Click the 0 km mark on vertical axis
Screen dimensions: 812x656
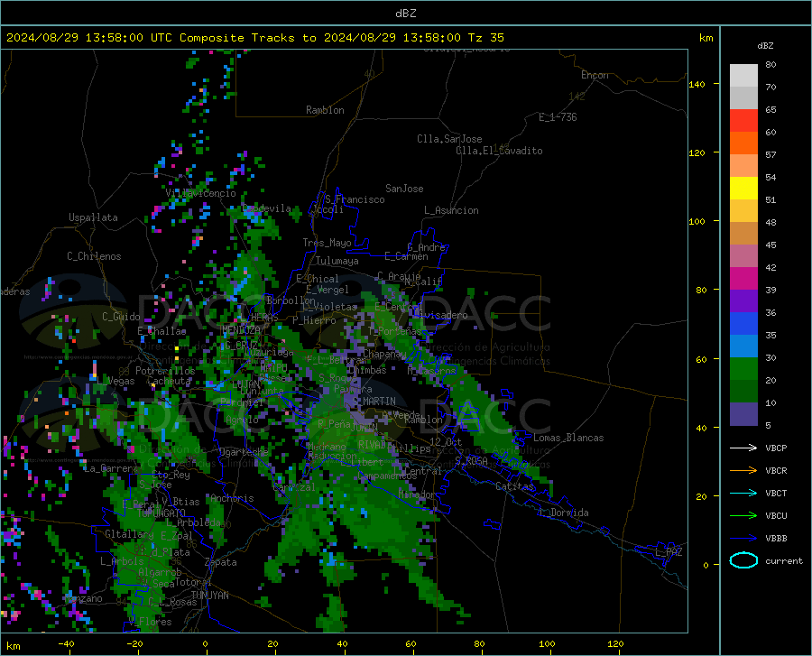pyautogui.click(x=706, y=565)
